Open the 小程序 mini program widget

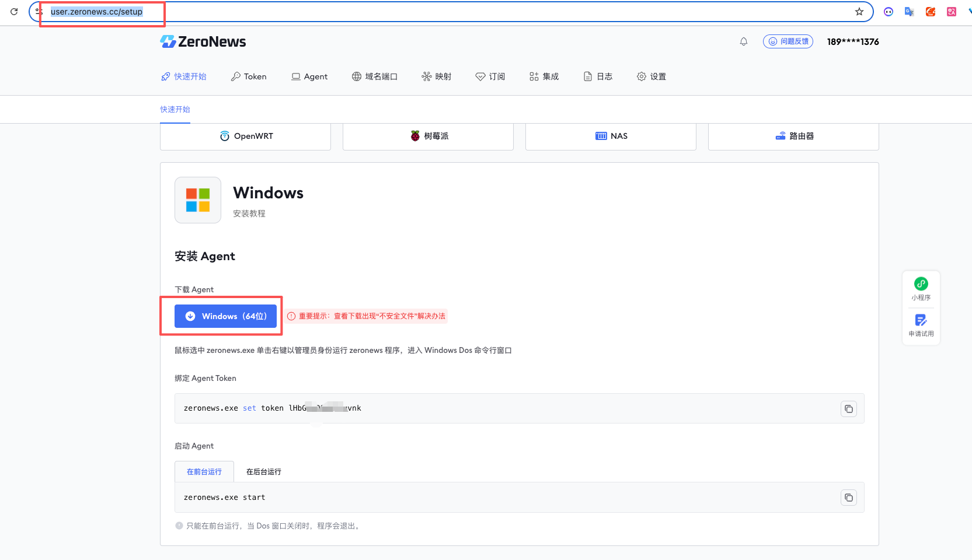point(921,289)
